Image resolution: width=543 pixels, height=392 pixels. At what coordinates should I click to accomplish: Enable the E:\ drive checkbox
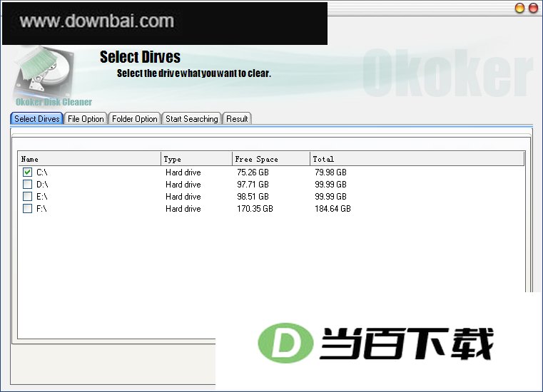click(x=27, y=196)
